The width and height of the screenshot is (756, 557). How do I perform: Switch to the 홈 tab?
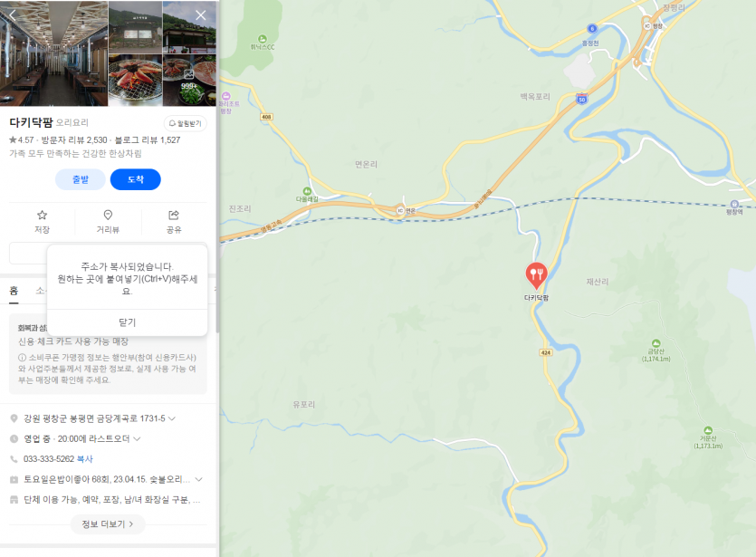[x=14, y=291]
